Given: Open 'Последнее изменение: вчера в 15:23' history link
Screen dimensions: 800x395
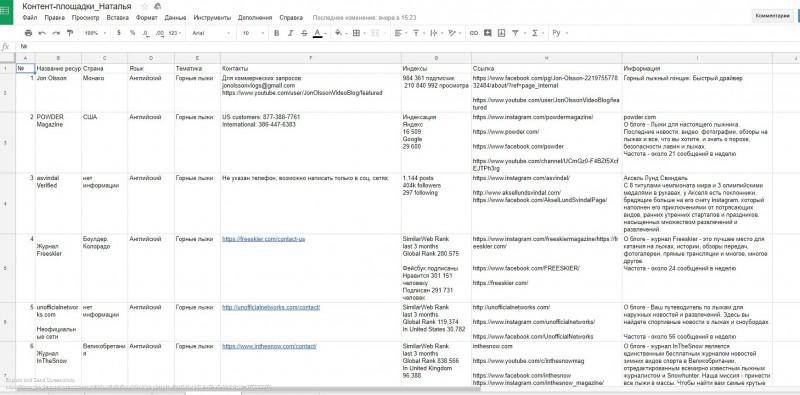Looking at the screenshot, I should 364,17.
